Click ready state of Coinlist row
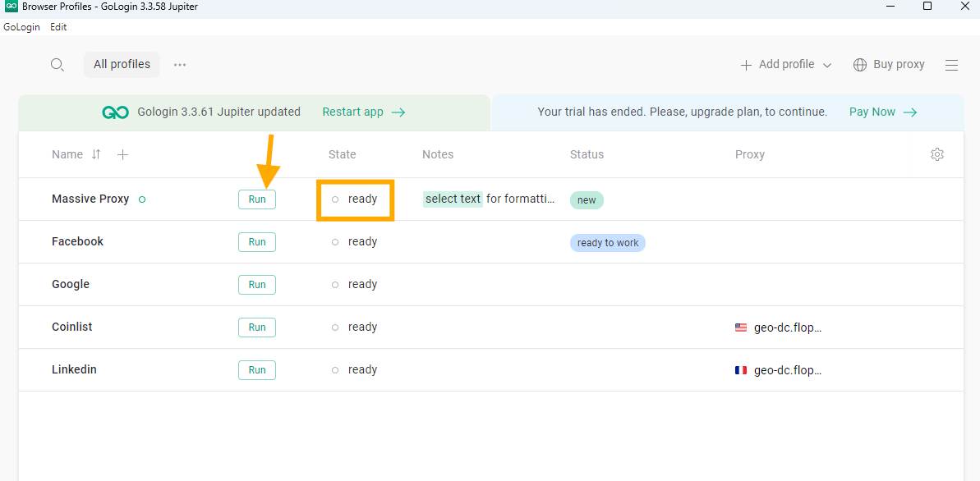This screenshot has width=980, height=481. (354, 328)
